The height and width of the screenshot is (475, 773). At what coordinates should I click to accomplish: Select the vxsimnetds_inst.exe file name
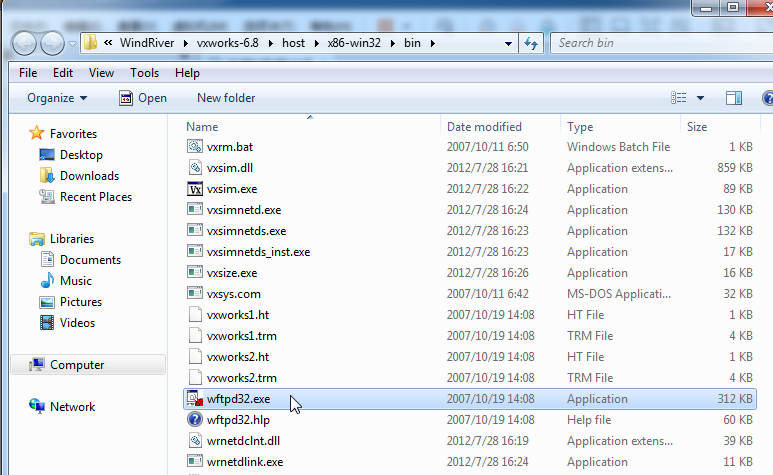(x=258, y=252)
